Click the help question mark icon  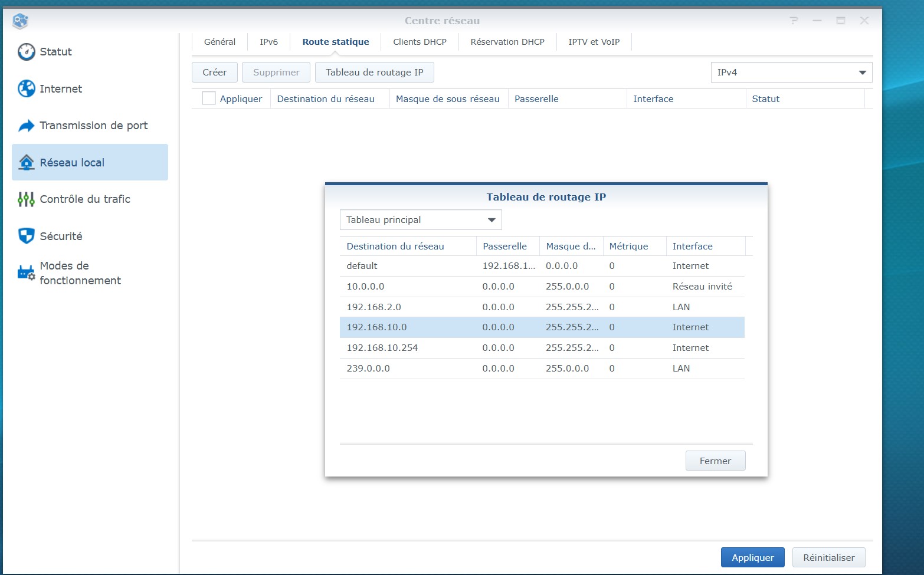pos(794,21)
